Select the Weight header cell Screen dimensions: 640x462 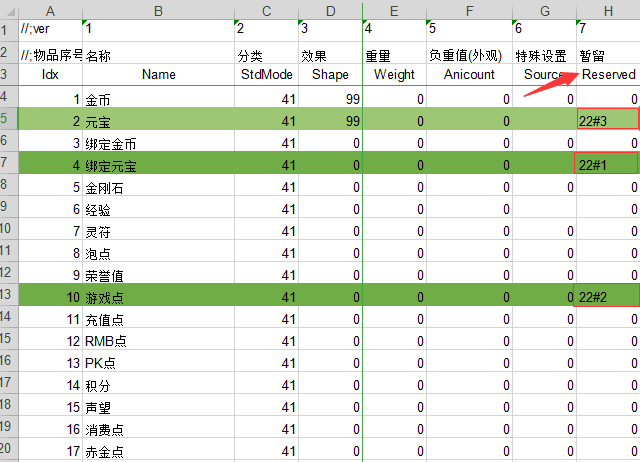click(393, 75)
